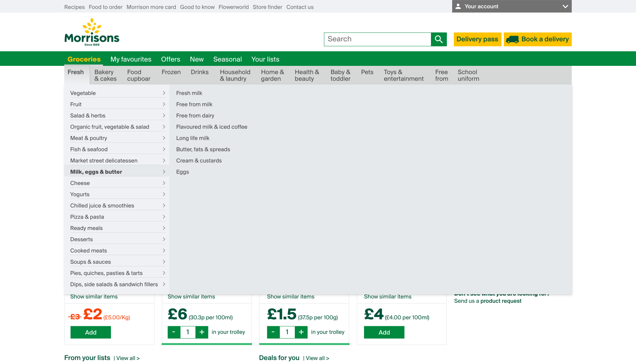Open the Seasonal tab
The image size is (636, 364).
pyautogui.click(x=228, y=59)
